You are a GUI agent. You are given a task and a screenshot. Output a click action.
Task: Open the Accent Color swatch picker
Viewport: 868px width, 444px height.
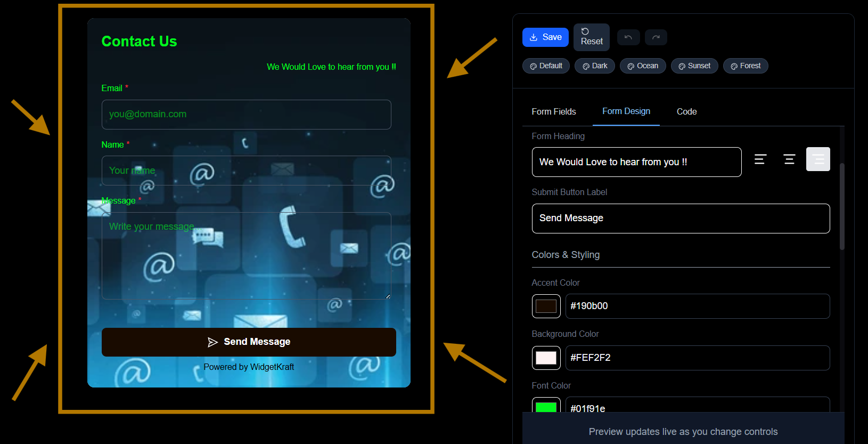[x=546, y=306]
